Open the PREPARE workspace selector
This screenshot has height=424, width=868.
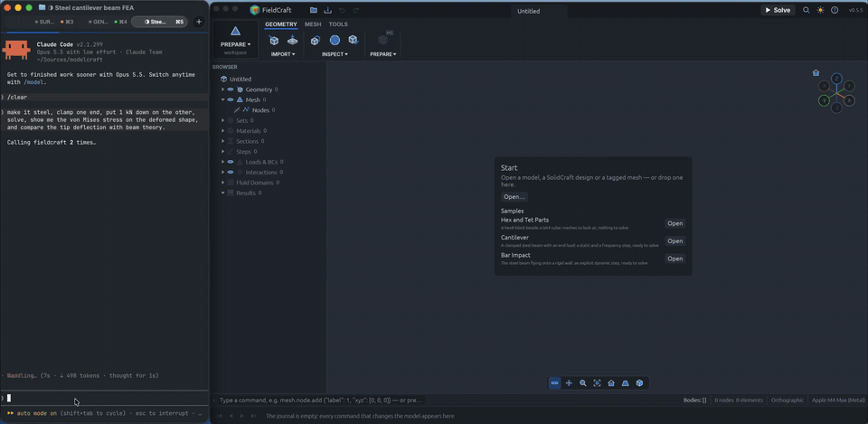pyautogui.click(x=235, y=40)
